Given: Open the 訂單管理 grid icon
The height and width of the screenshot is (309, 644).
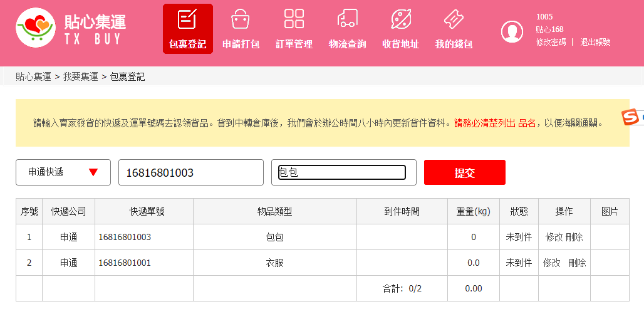Looking at the screenshot, I should (294, 19).
